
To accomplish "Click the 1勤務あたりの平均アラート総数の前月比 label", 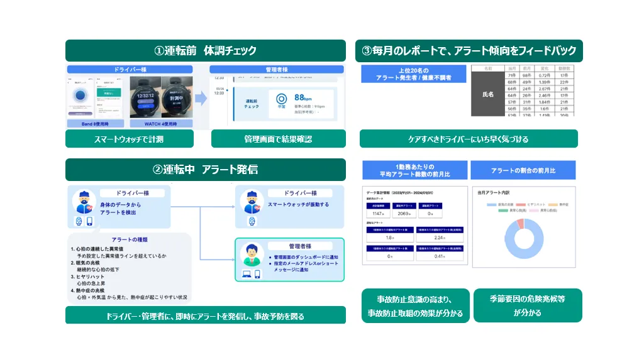I will [x=414, y=170].
